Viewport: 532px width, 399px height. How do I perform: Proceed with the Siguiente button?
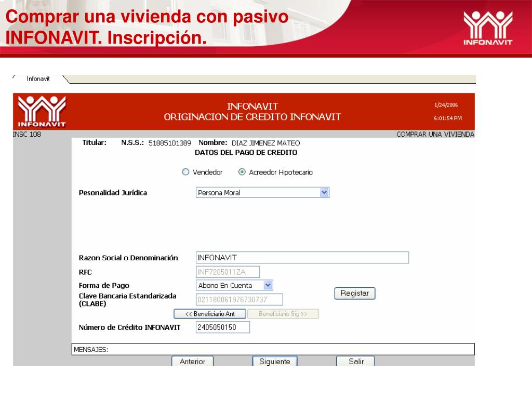[275, 361]
